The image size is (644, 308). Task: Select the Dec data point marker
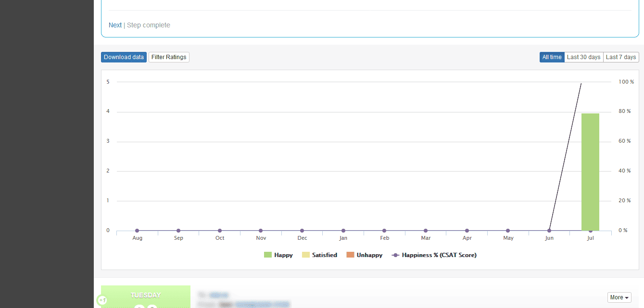point(302,231)
